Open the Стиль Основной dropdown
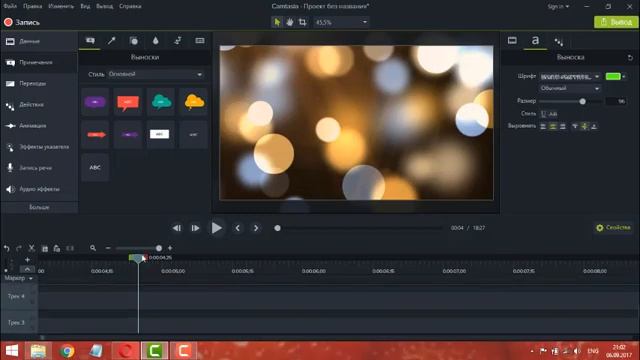 [155, 74]
